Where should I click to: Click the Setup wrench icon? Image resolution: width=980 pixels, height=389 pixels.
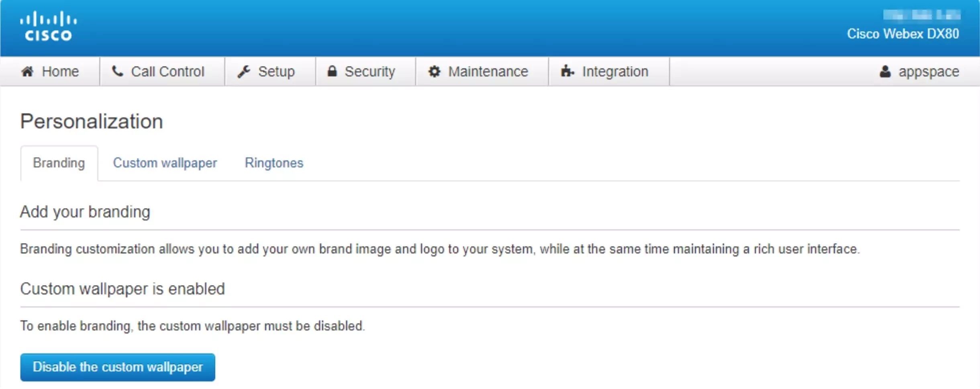[244, 72]
